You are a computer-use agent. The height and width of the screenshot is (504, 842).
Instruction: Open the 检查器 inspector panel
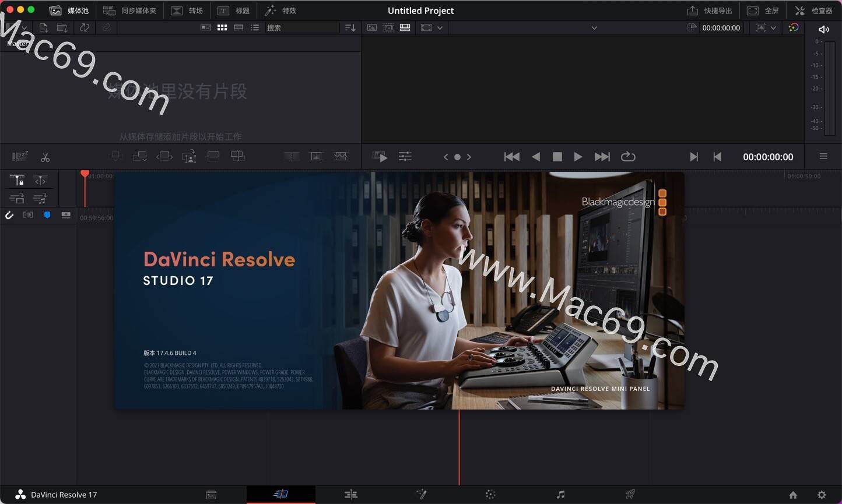(x=813, y=10)
